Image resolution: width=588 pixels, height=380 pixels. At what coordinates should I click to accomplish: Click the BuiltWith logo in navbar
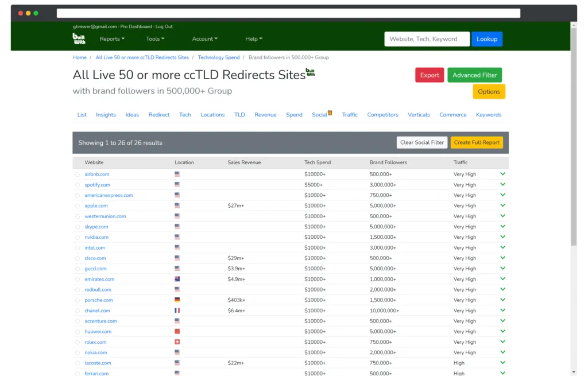pyautogui.click(x=79, y=38)
